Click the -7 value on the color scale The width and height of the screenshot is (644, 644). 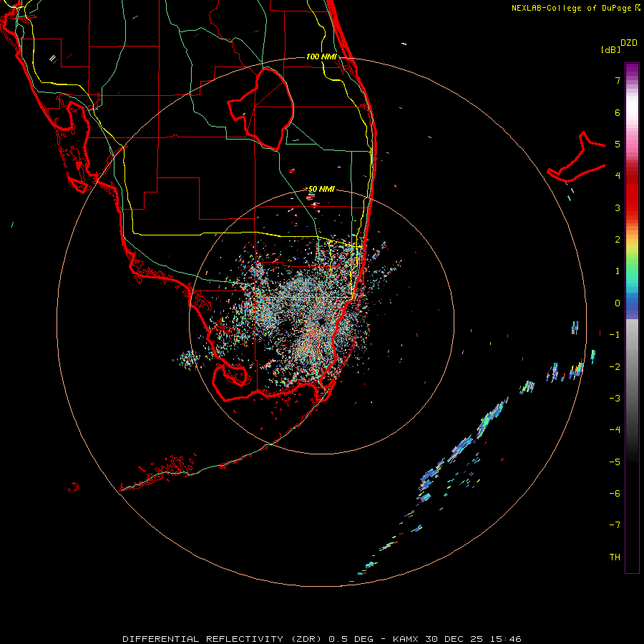pyautogui.click(x=615, y=525)
